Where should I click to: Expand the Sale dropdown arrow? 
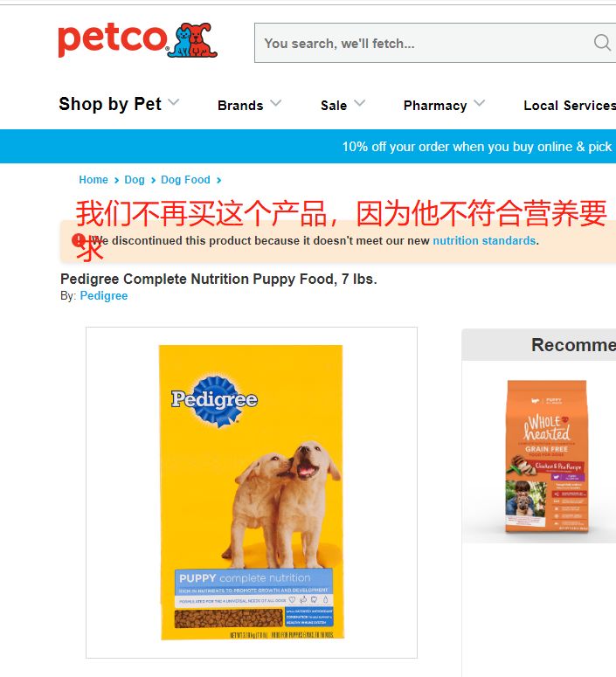359,103
